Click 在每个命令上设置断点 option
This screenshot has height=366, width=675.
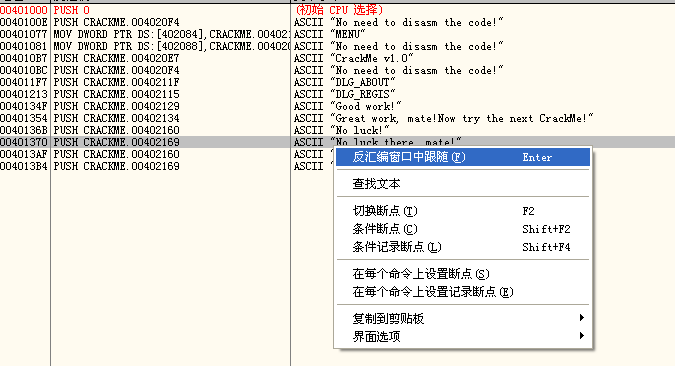coord(462,274)
